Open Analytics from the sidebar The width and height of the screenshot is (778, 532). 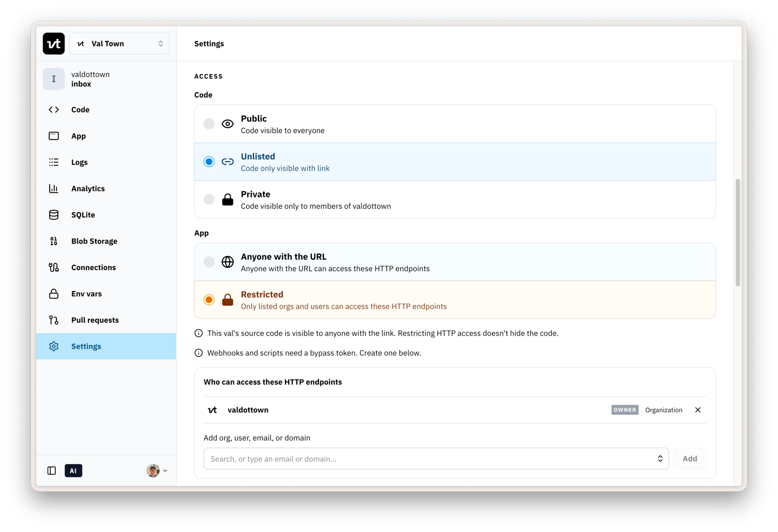106,189
